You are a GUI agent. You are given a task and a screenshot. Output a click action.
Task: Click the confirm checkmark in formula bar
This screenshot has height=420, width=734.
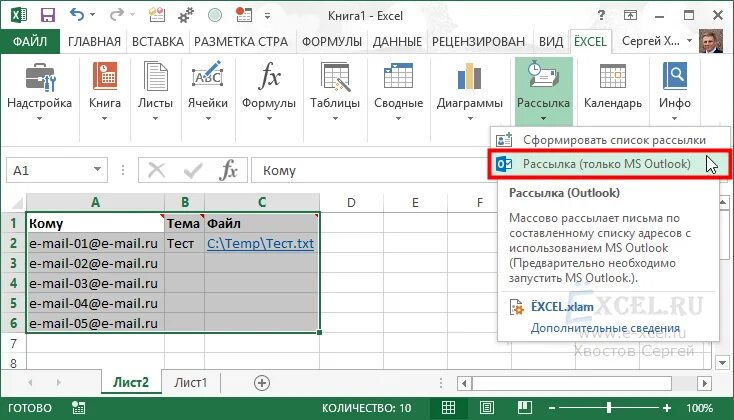(192, 170)
